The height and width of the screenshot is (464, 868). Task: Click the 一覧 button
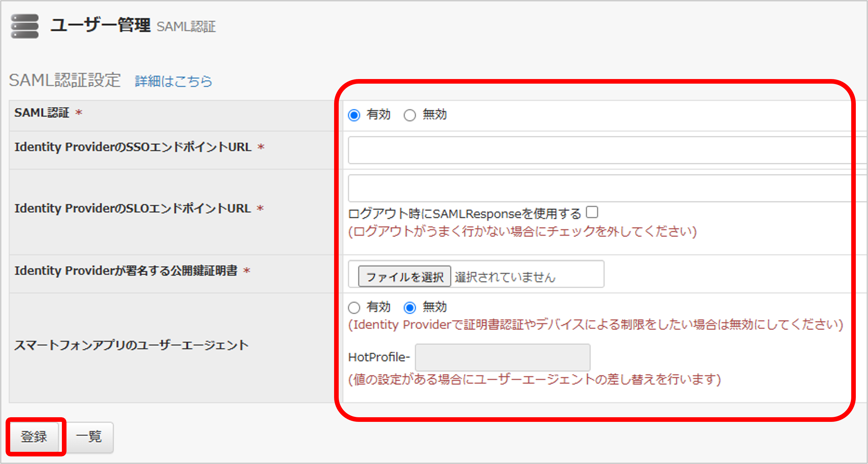coord(89,437)
